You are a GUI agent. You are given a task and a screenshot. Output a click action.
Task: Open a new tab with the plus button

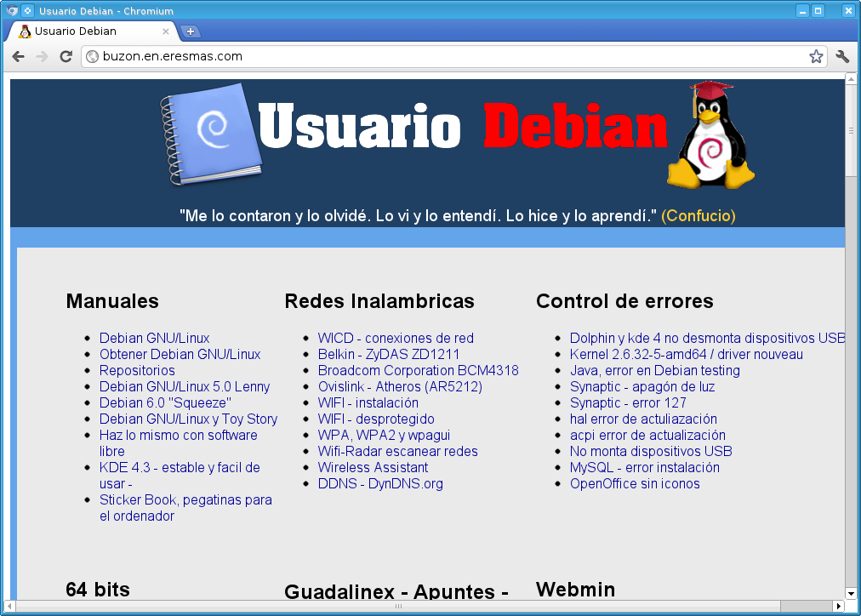pos(191,31)
